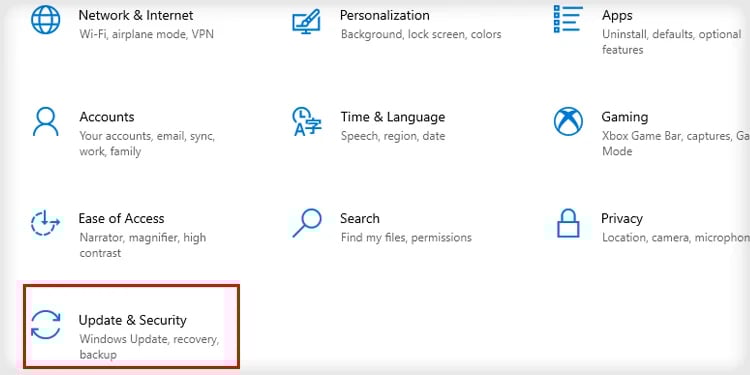Click the Apps list icon
The height and width of the screenshot is (375, 750).
pyautogui.click(x=568, y=19)
